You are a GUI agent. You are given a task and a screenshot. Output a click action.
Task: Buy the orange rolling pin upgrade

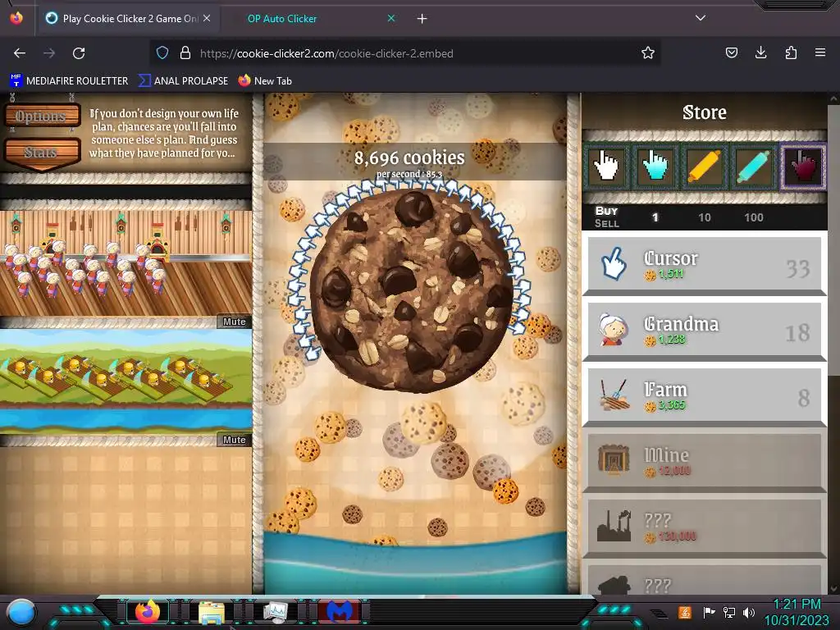tap(704, 166)
